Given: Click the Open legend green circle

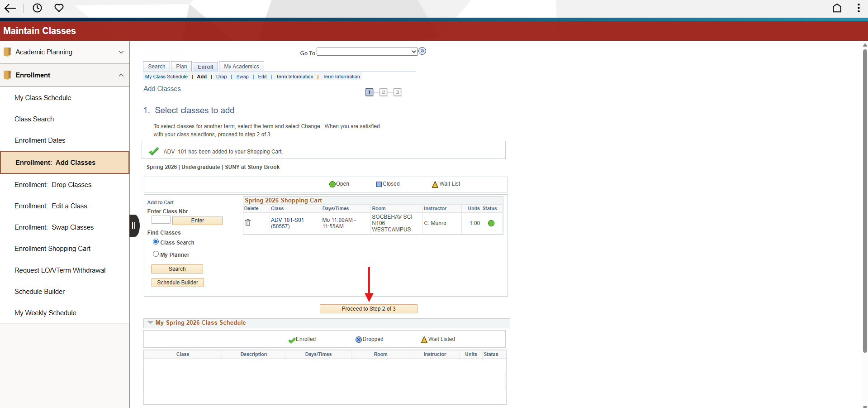Looking at the screenshot, I should pos(332,184).
